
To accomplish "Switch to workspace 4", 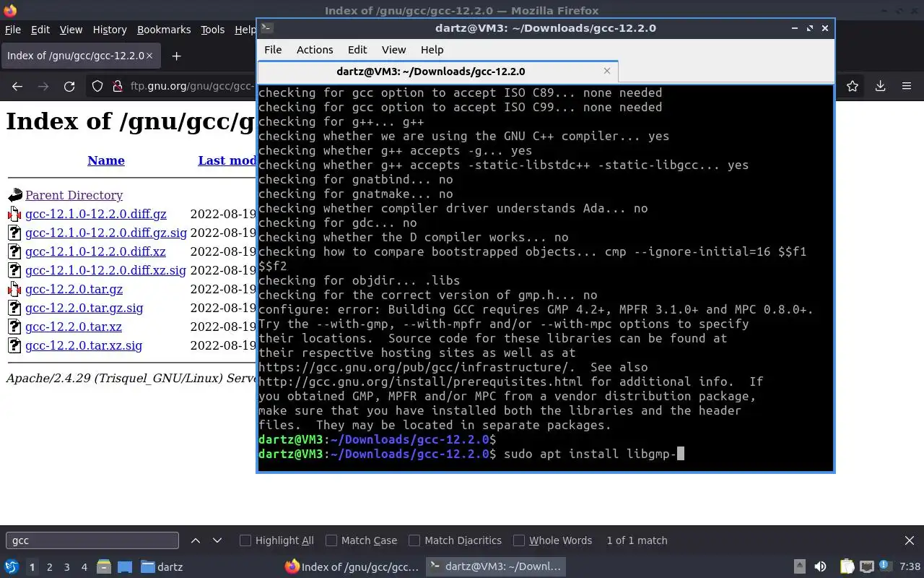I will click(84, 567).
